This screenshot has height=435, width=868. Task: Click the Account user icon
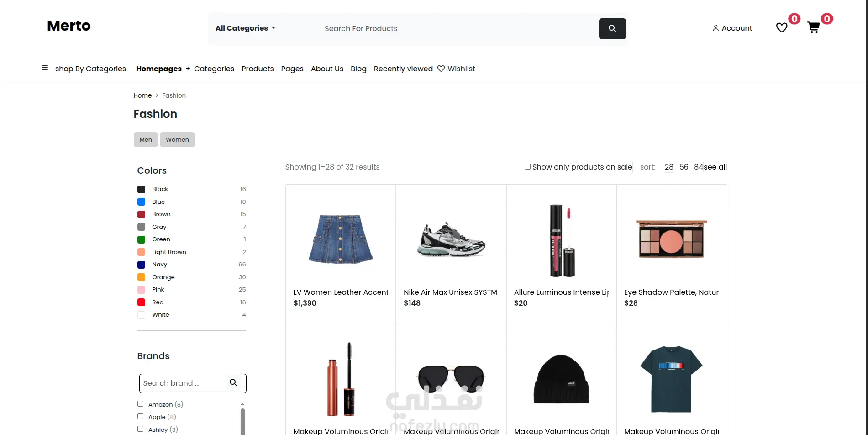pyautogui.click(x=715, y=28)
